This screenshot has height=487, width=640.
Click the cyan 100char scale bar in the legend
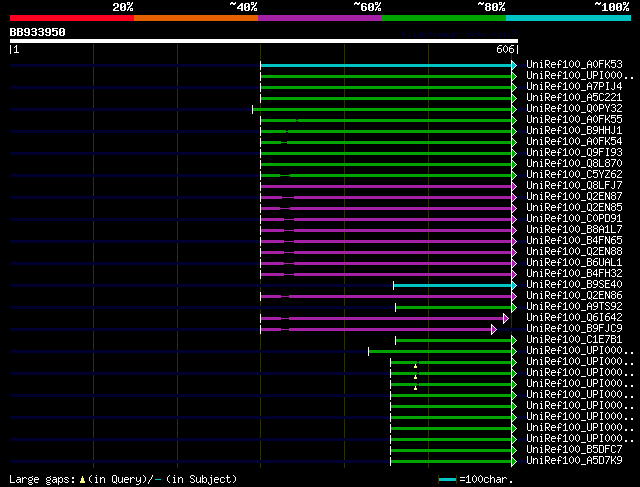pyautogui.click(x=448, y=480)
